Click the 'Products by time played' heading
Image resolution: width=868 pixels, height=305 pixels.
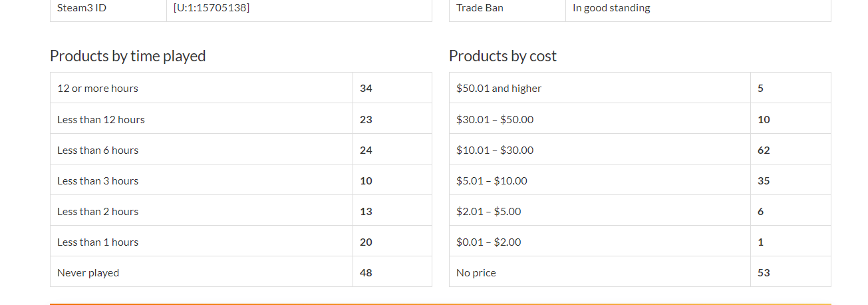click(x=128, y=56)
